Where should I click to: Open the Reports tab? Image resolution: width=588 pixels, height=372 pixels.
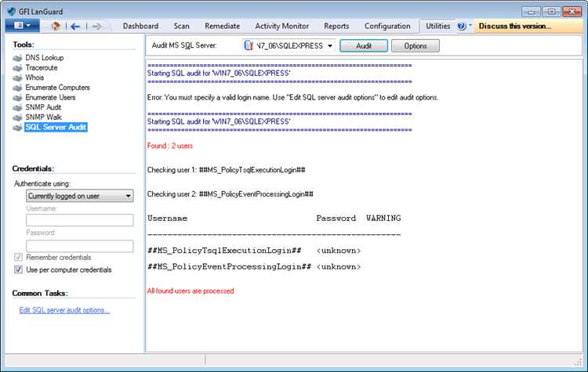(x=336, y=26)
